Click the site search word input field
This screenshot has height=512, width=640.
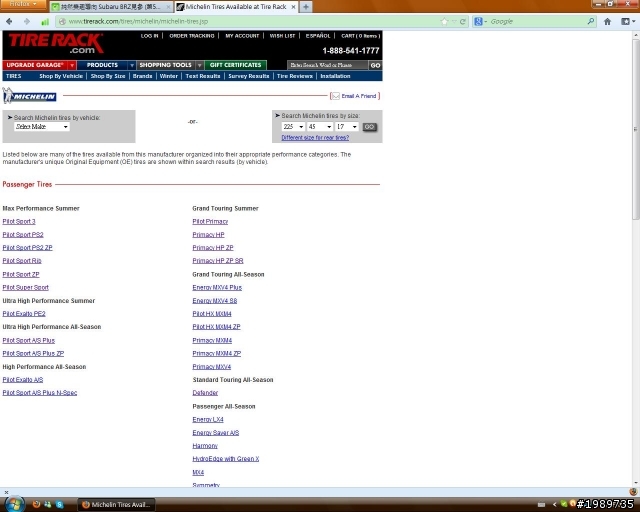click(x=327, y=65)
